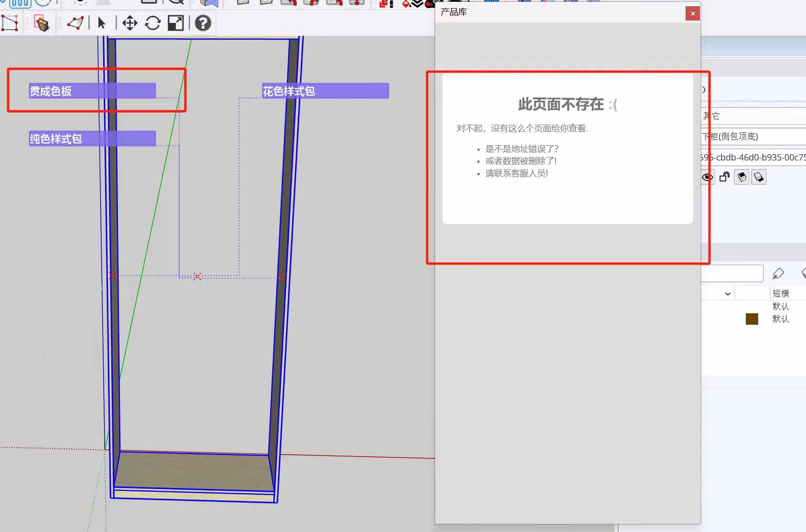Select the arrow pointer tool
Screen dimensions: 806x532
click(101, 23)
